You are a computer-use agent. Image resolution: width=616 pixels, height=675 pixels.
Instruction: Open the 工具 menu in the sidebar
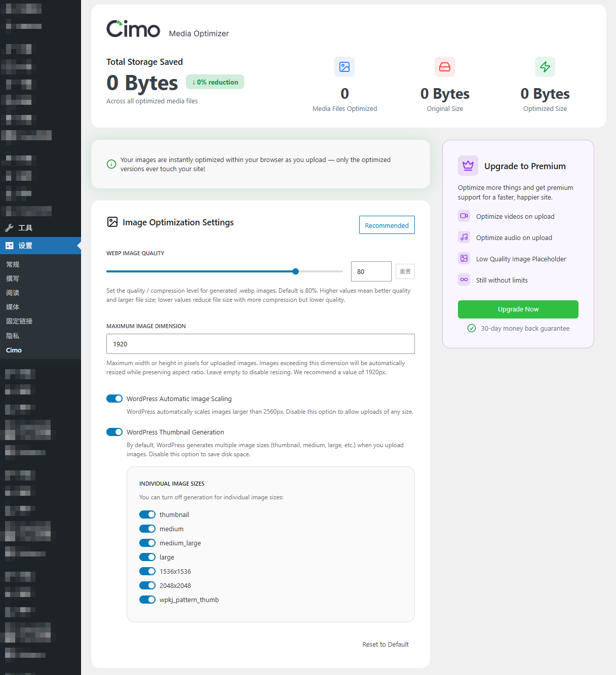pyautogui.click(x=25, y=228)
